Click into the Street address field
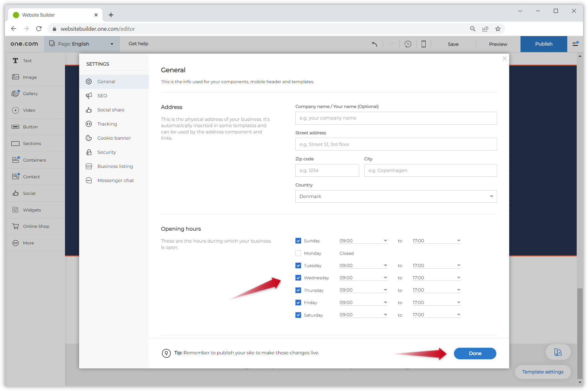 396,144
